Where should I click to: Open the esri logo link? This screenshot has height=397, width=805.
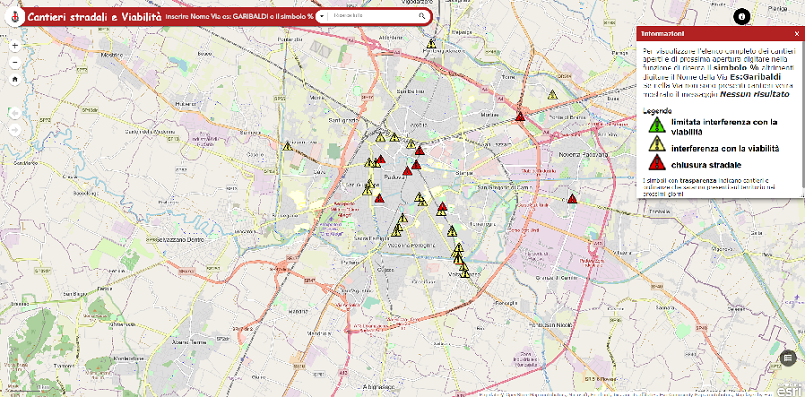[788, 388]
